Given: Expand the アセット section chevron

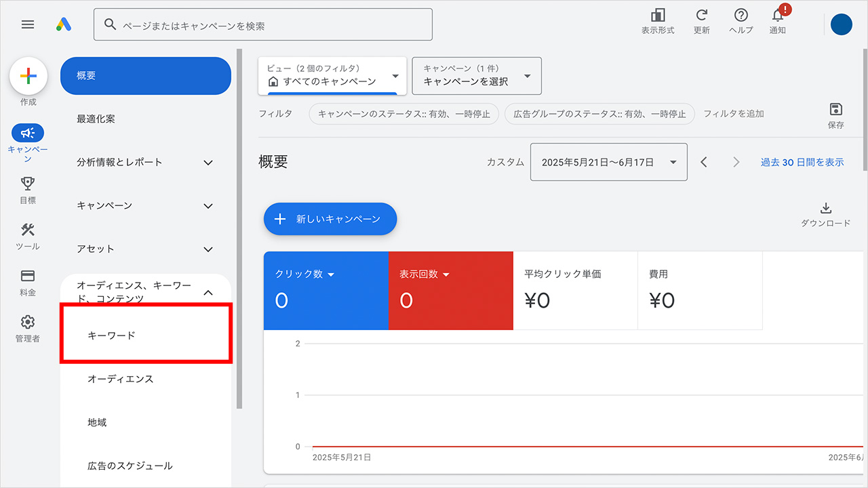Looking at the screenshot, I should [208, 249].
